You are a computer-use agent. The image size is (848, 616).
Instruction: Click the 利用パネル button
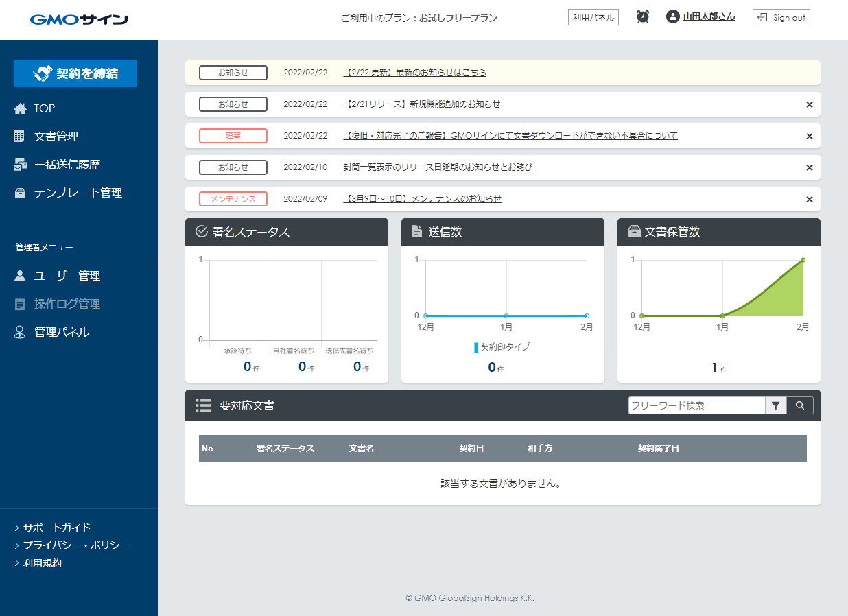(x=593, y=17)
